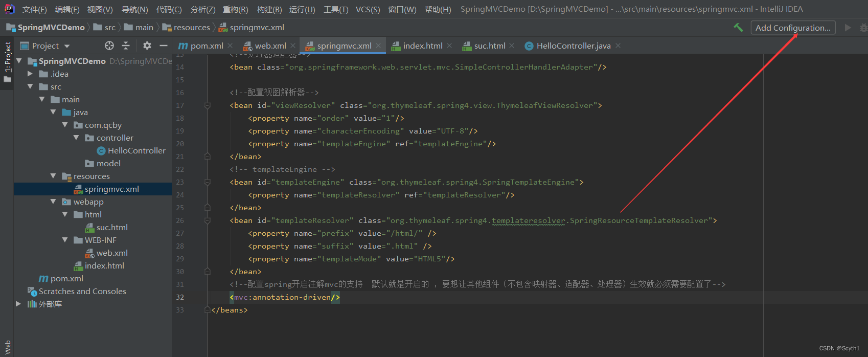
Task: Open Add Configuration button
Action: click(793, 28)
